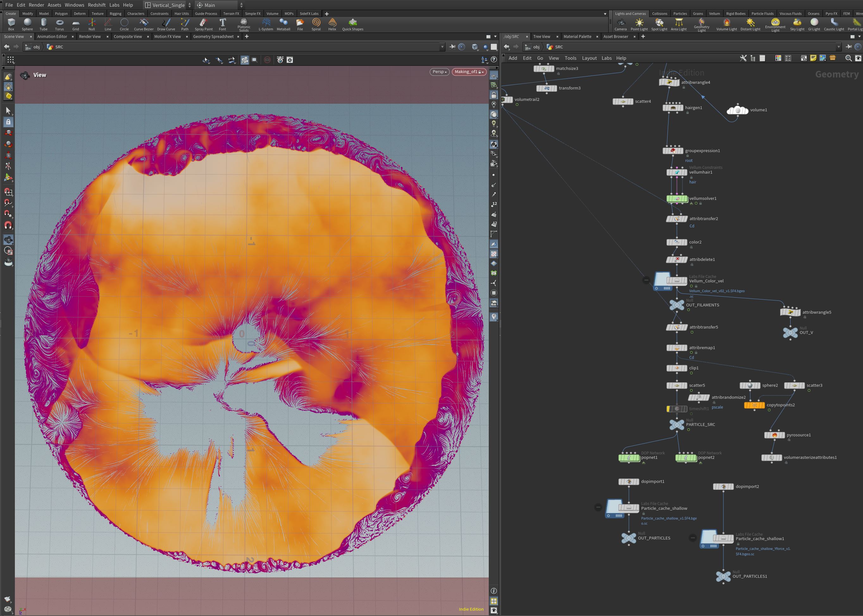Select the pyrosource1 node

[x=774, y=435]
